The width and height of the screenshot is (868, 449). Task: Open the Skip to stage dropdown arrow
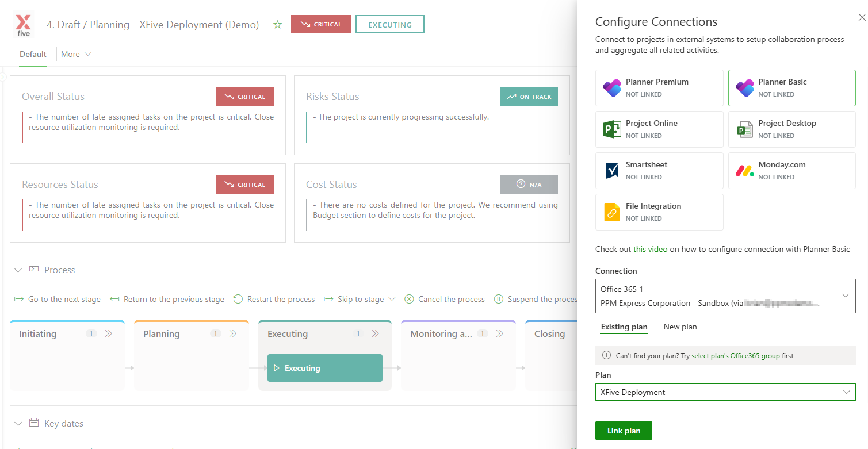click(x=392, y=299)
